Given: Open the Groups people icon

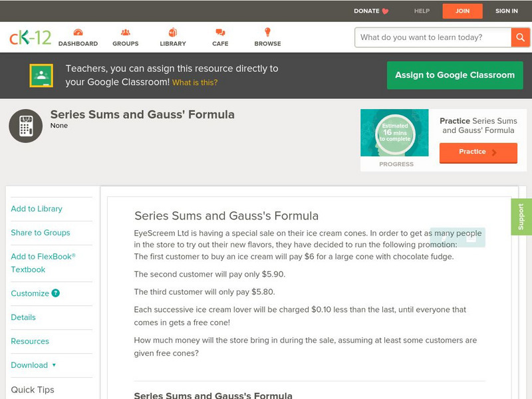Looking at the screenshot, I should (126, 33).
